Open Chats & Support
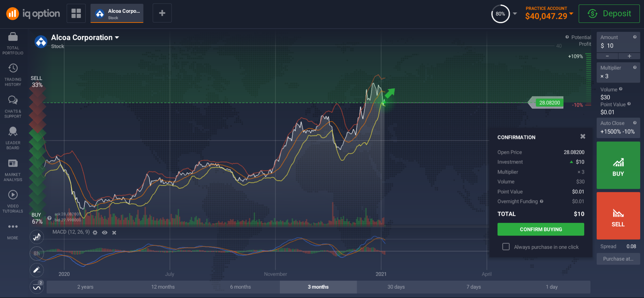This screenshot has height=298, width=644. 13,106
